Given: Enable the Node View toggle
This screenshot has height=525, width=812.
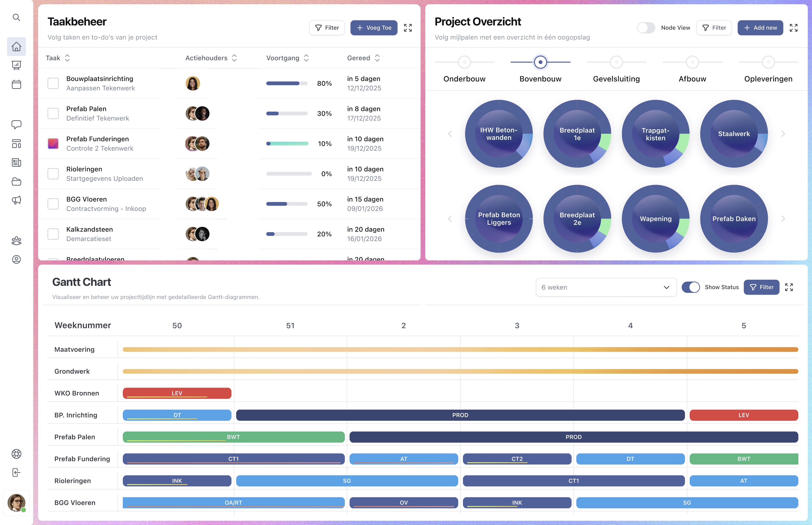Looking at the screenshot, I should click(646, 28).
